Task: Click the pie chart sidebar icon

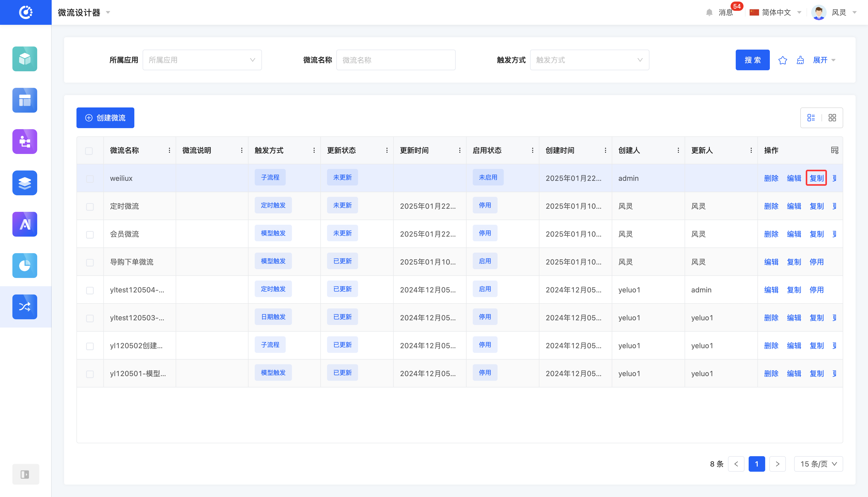Action: point(25,265)
